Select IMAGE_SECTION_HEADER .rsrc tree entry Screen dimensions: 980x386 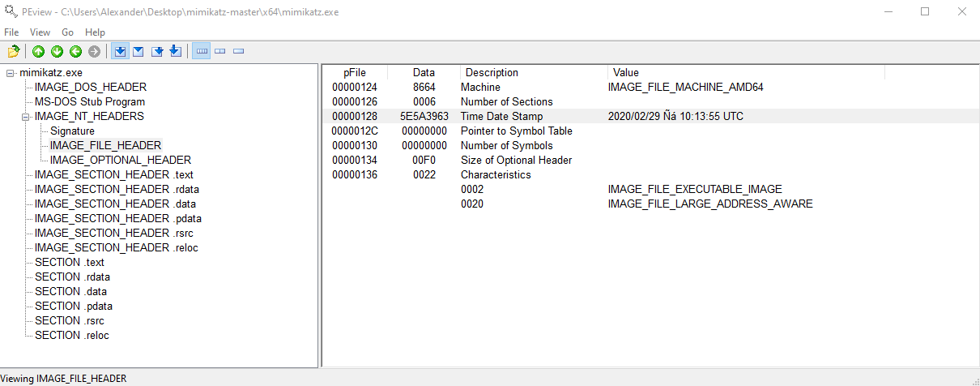(x=114, y=233)
